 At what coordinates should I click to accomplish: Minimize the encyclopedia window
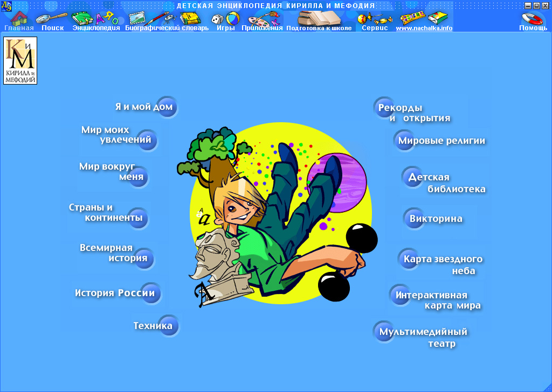[x=528, y=5]
